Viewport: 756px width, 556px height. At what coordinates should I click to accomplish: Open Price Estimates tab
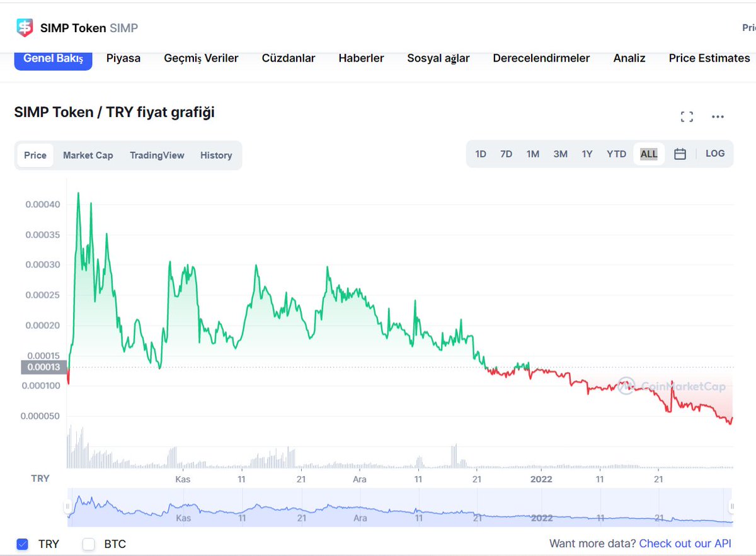pos(709,58)
